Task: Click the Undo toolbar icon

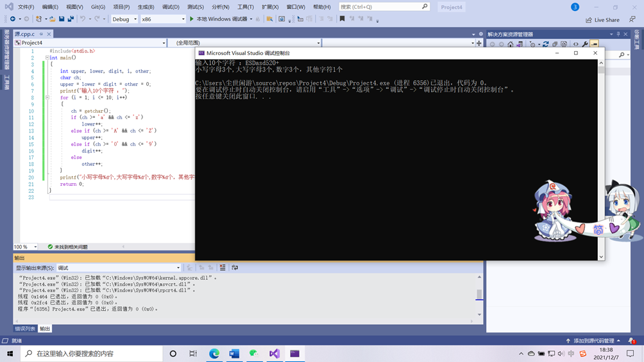Action: 83,19
